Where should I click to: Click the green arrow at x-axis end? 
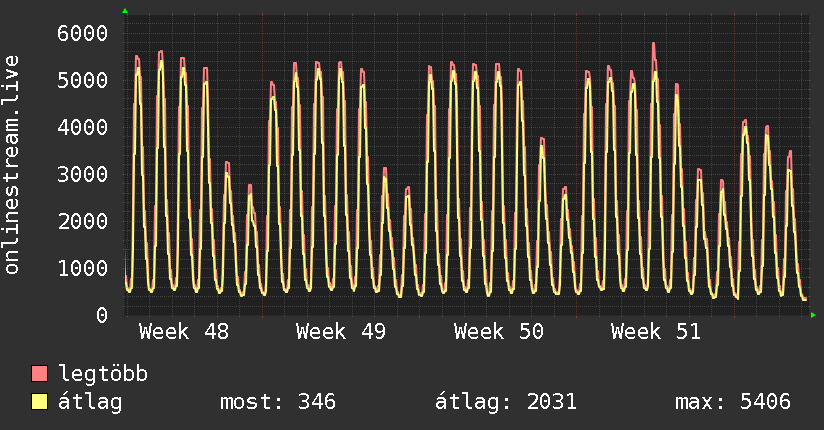(813, 315)
